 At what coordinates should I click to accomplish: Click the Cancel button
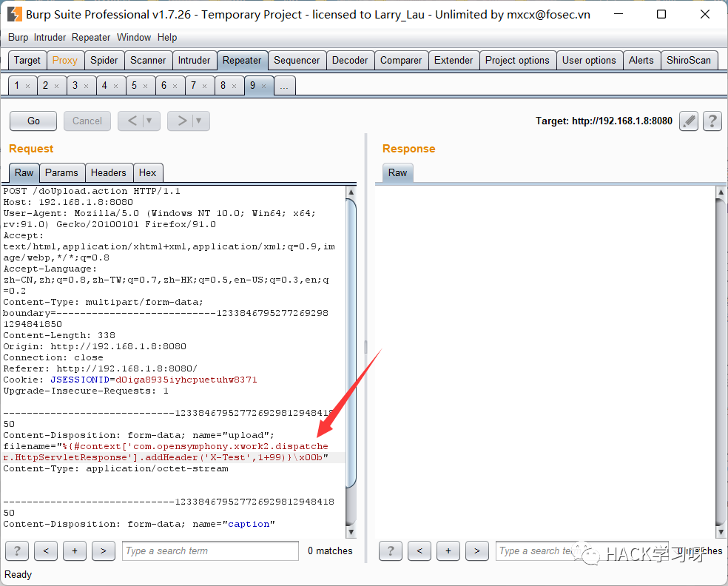[x=87, y=121]
